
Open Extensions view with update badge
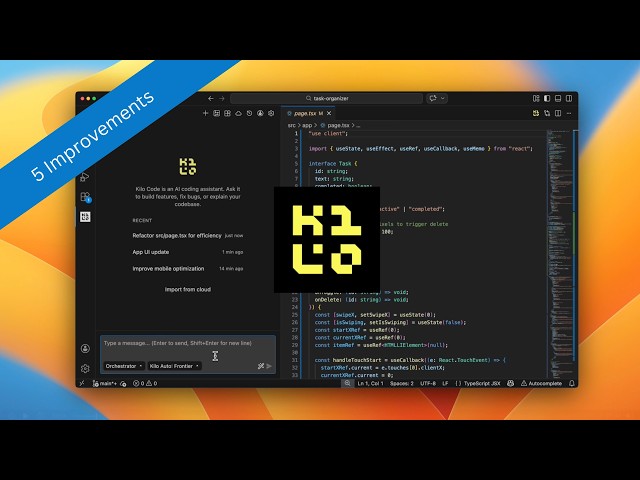(x=85, y=197)
